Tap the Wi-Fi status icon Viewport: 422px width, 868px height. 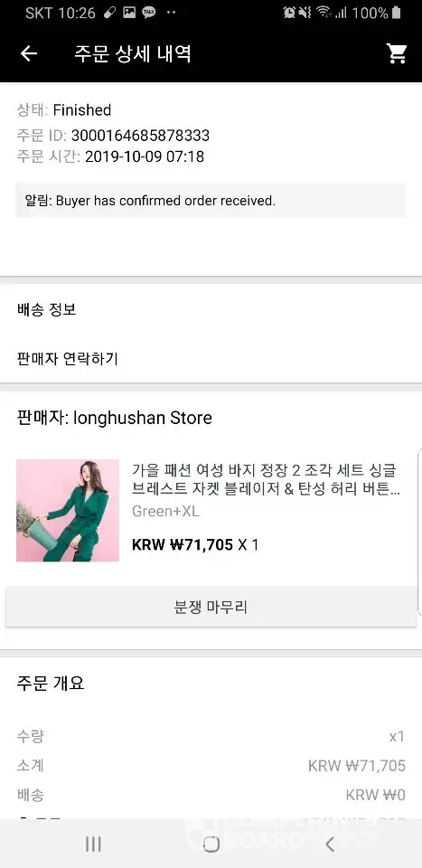tap(324, 12)
